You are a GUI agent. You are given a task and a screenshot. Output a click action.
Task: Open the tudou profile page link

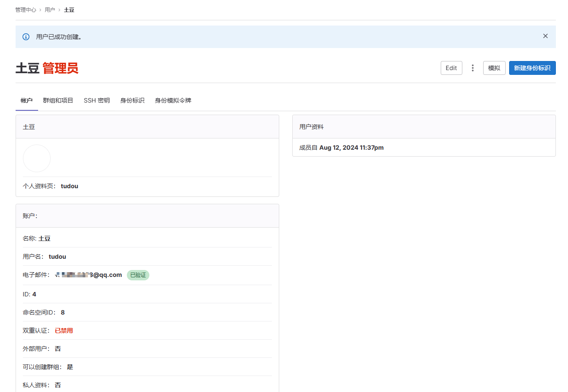click(69, 186)
